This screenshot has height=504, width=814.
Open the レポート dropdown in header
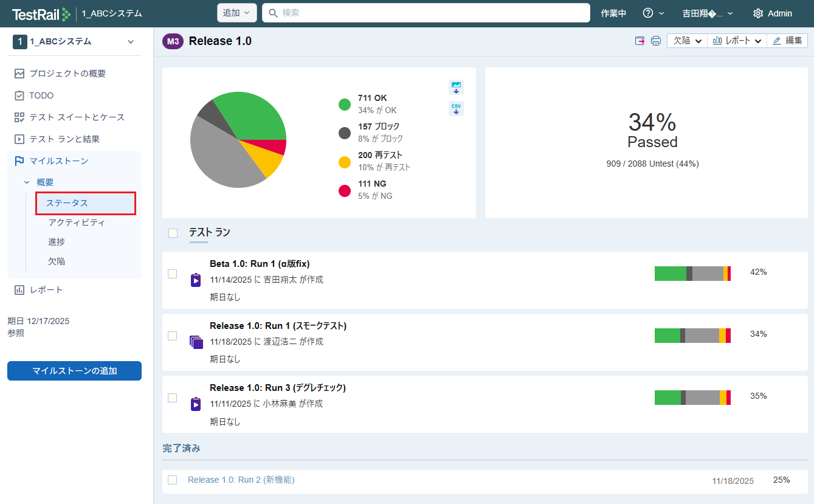pyautogui.click(x=737, y=41)
